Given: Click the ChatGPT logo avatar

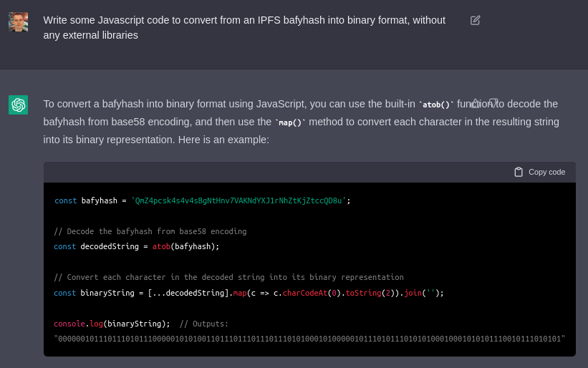Looking at the screenshot, I should point(19,105).
